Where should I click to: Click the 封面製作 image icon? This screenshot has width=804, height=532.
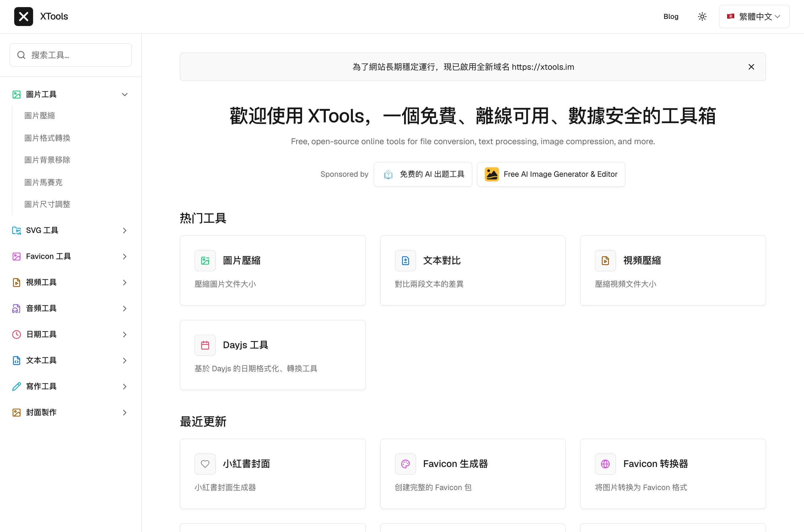[16, 413]
